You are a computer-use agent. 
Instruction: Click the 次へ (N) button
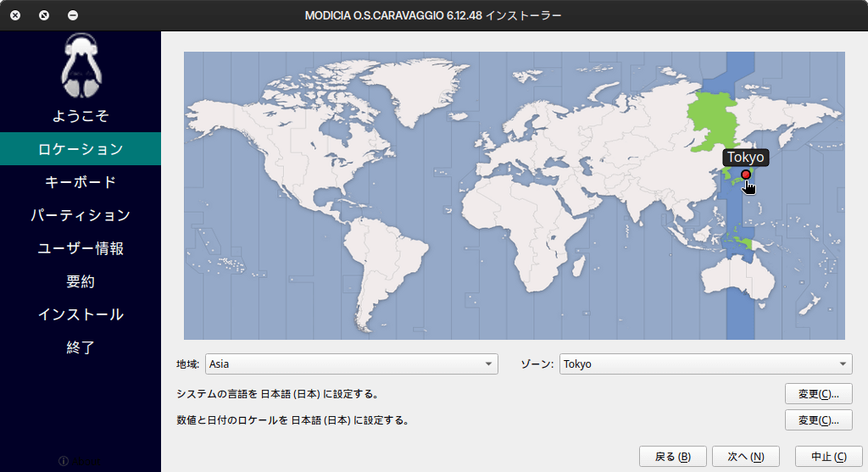745,457
